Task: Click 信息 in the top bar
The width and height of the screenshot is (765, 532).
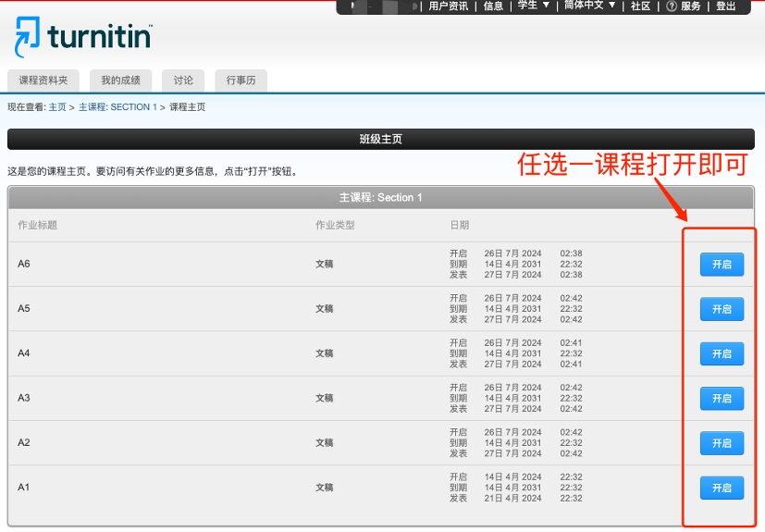Action: (493, 6)
